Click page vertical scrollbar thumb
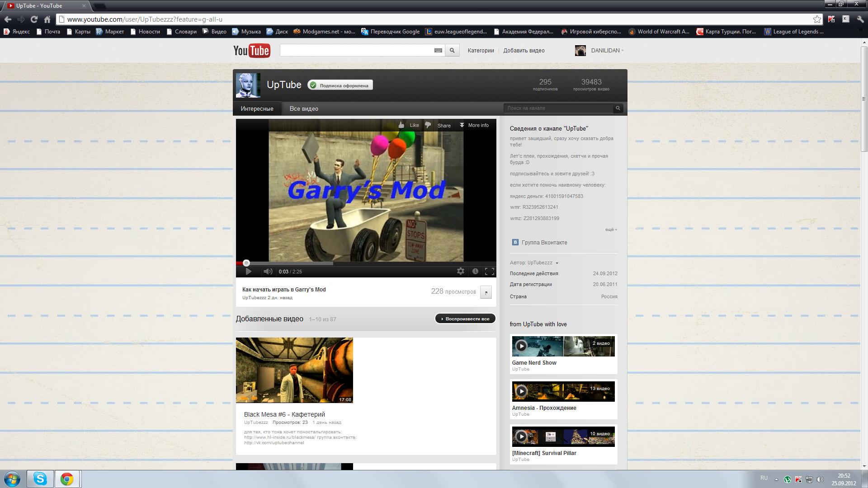Screen dimensions: 868x488 coord(864,99)
